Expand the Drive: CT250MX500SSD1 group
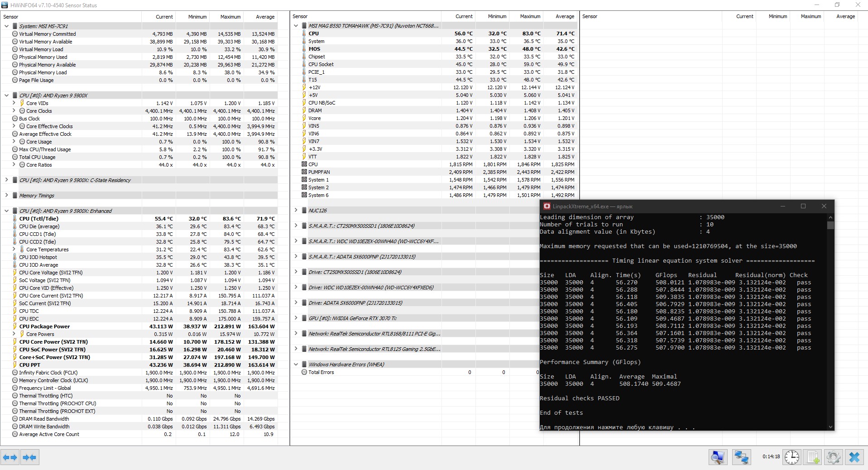868x470 pixels. 296,272
